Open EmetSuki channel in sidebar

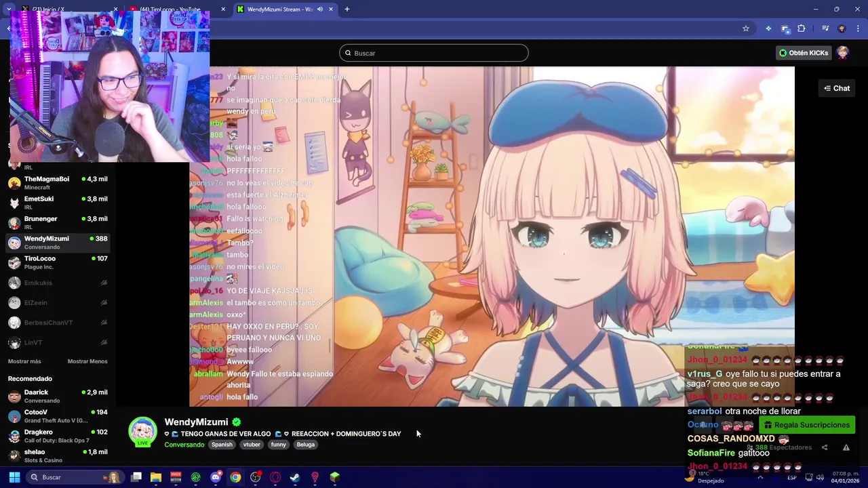click(58, 203)
